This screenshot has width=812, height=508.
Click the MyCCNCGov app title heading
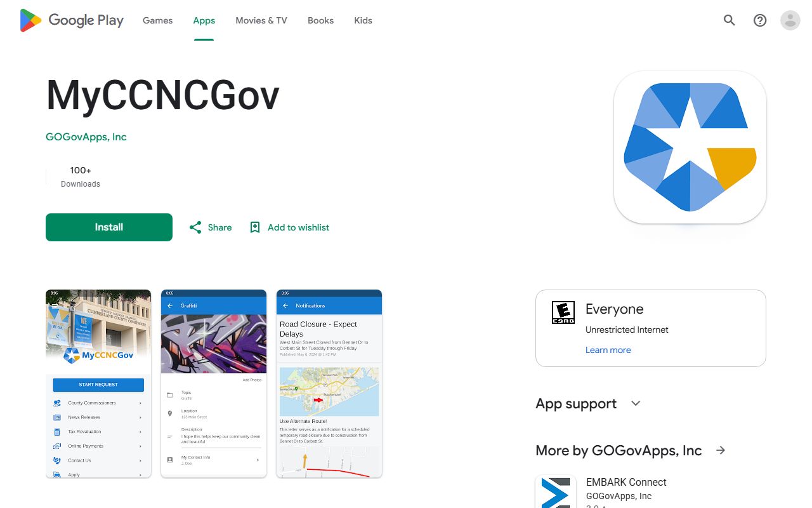click(x=162, y=97)
